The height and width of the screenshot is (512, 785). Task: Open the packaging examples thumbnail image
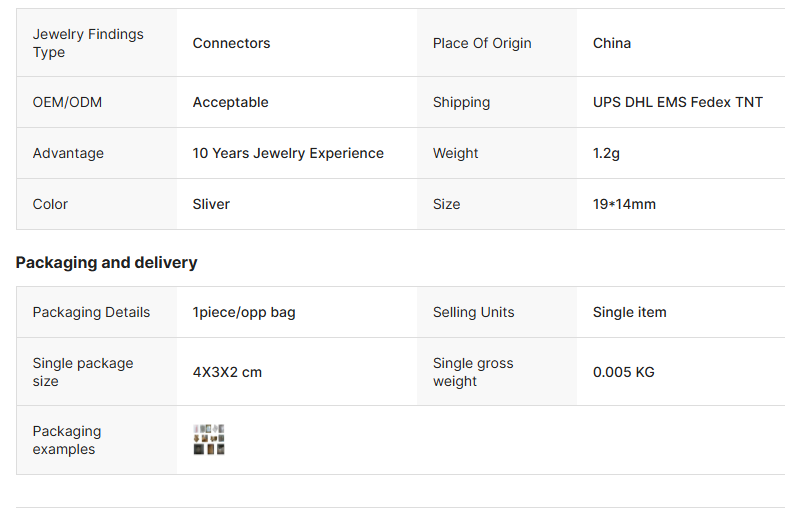click(209, 440)
